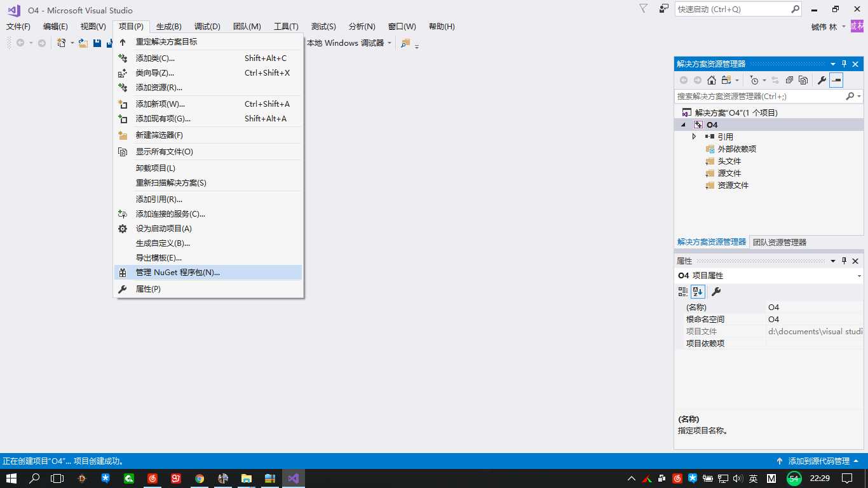868x488 pixels.
Task: Click the quick launch search magnifier
Action: pos(795,9)
